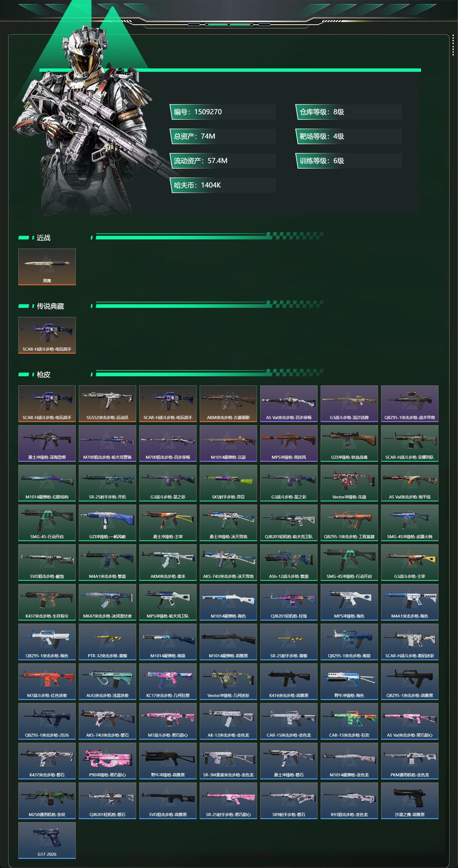This screenshot has width=458, height=868.
Task: Click the 靶场等级：4级 field
Action: tap(349, 136)
